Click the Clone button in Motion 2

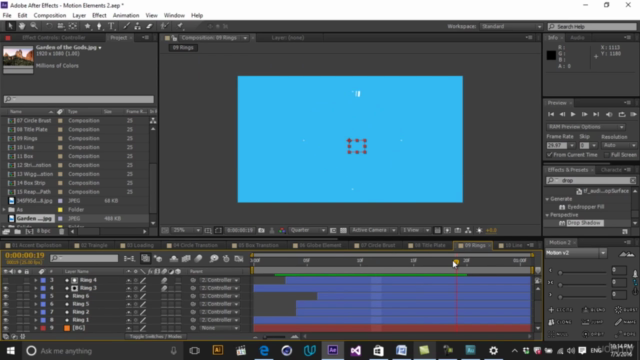561,322
